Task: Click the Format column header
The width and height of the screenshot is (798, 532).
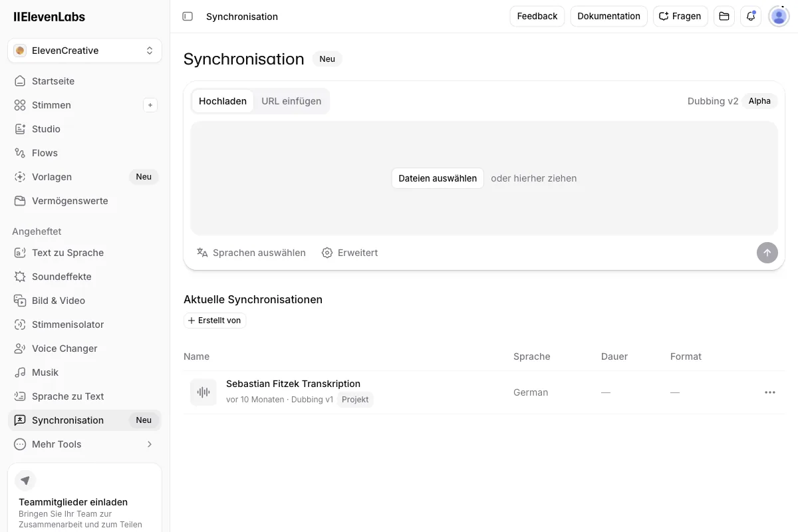Action: click(x=686, y=356)
